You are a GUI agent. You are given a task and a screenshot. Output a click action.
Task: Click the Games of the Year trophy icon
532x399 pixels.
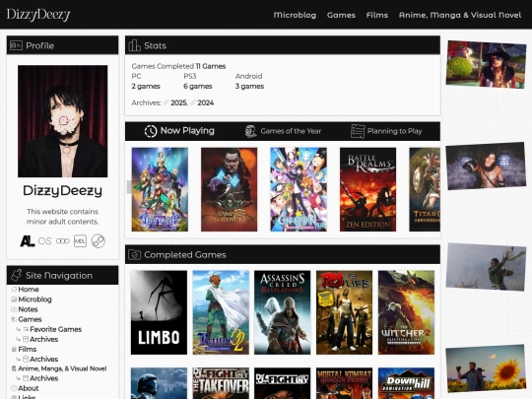(x=251, y=131)
